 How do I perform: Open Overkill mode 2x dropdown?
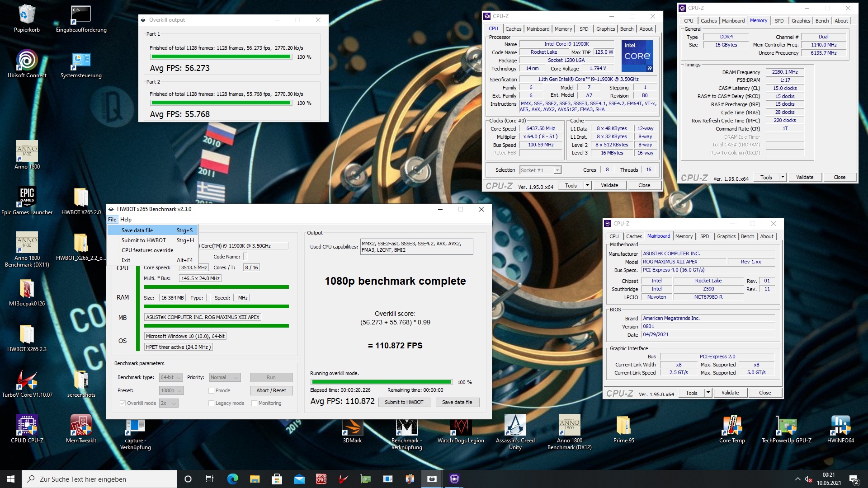(168, 403)
